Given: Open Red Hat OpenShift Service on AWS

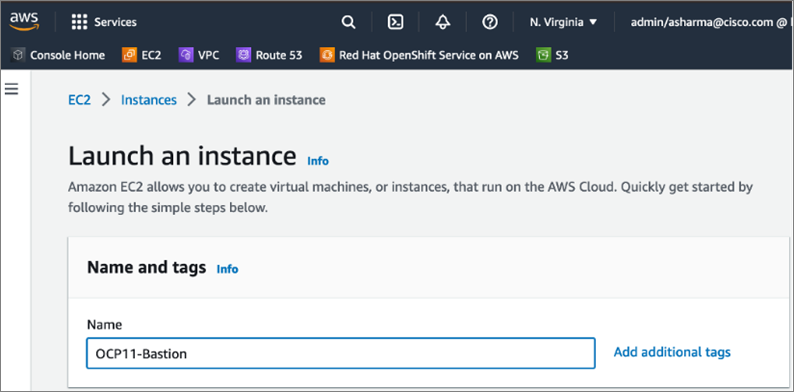Looking at the screenshot, I should click(x=419, y=55).
